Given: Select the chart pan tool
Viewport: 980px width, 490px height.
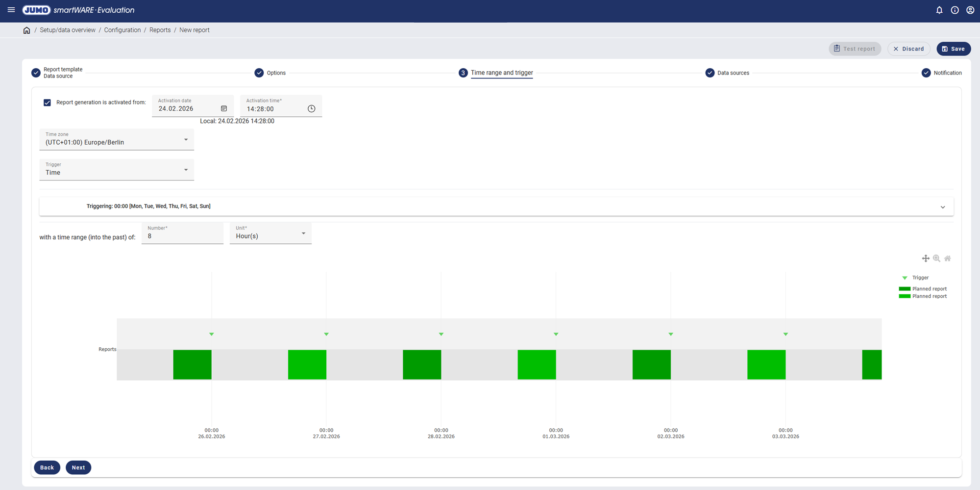Looking at the screenshot, I should (x=925, y=258).
